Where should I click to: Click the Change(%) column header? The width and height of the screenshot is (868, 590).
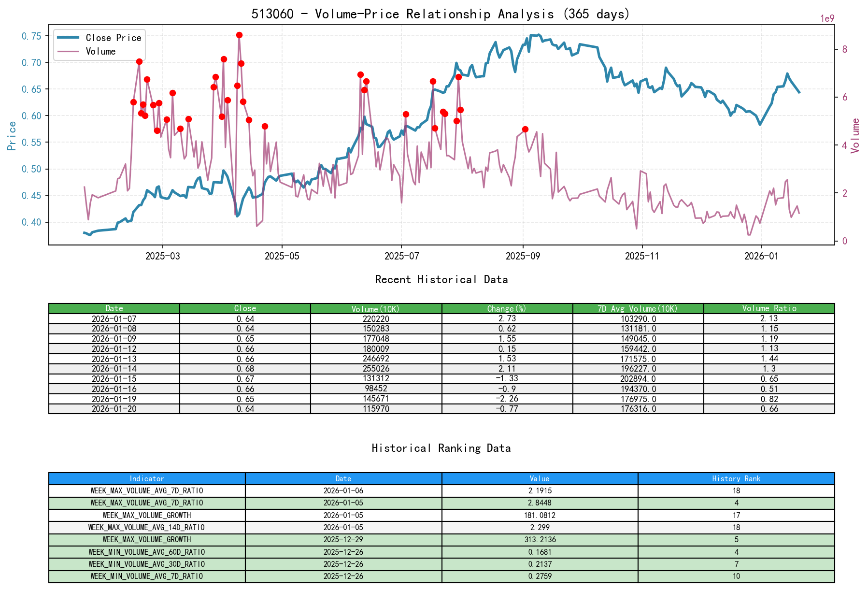[506, 308]
